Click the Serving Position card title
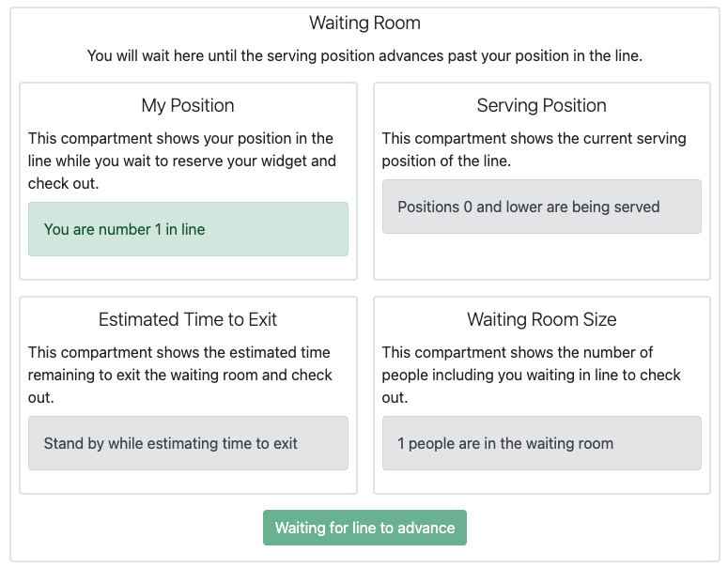Image resolution: width=728 pixels, height=568 pixels. [x=542, y=105]
